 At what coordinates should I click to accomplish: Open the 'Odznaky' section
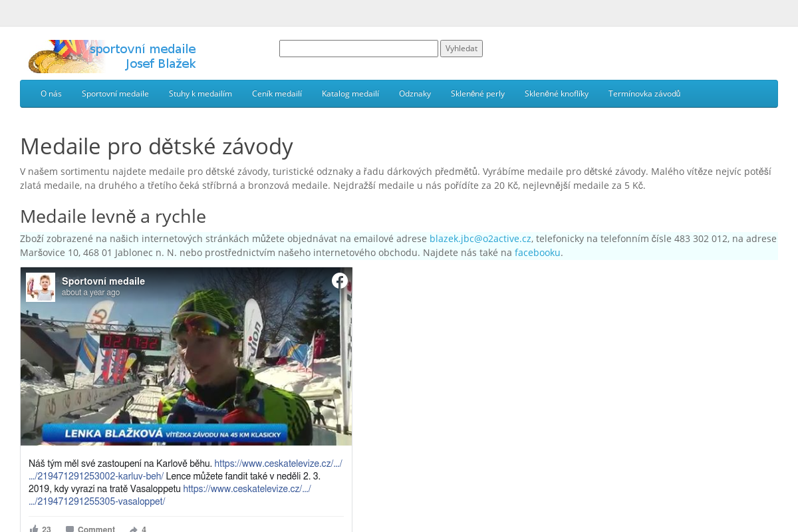tap(415, 94)
